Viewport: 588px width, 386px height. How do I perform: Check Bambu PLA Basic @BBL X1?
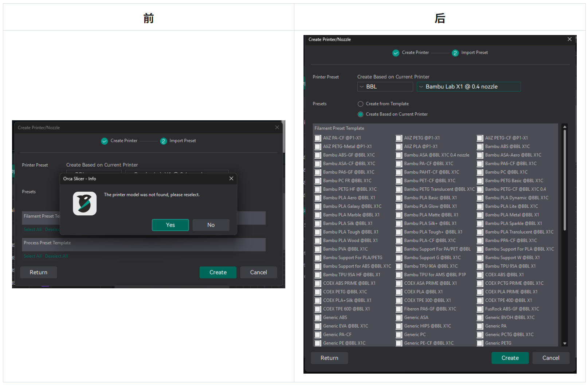399,198
